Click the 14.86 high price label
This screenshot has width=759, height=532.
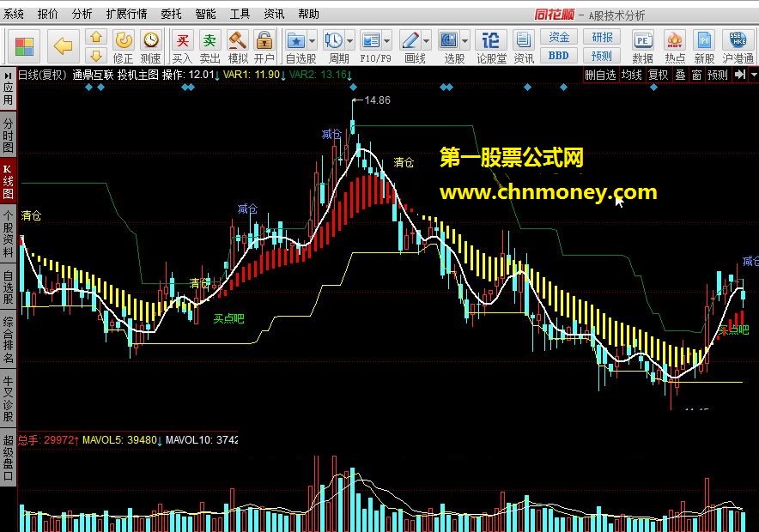377,100
